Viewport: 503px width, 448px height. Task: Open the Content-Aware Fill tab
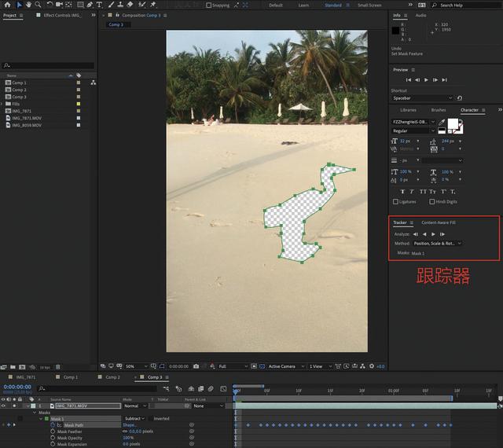coord(439,222)
